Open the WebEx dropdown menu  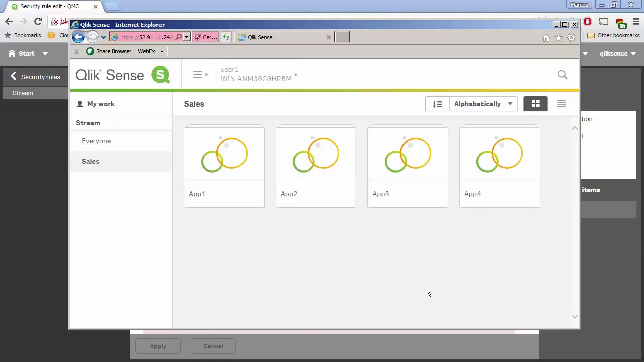click(x=151, y=51)
